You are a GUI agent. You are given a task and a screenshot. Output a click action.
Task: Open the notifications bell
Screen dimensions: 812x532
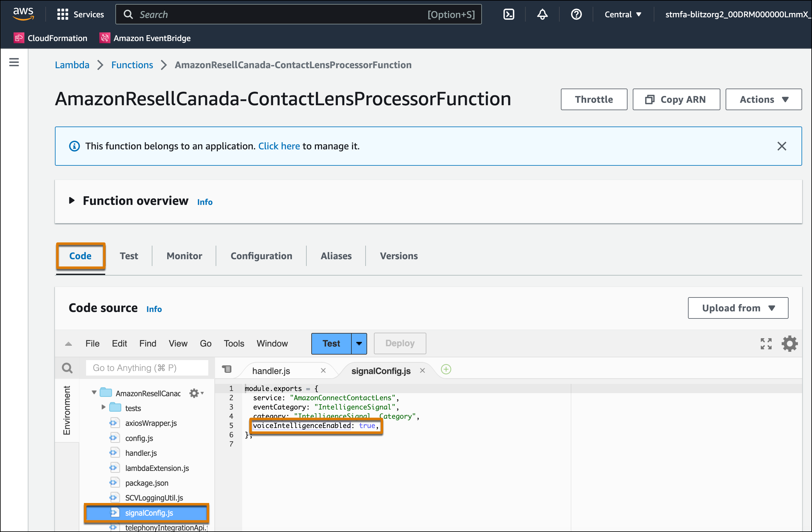[542, 14]
